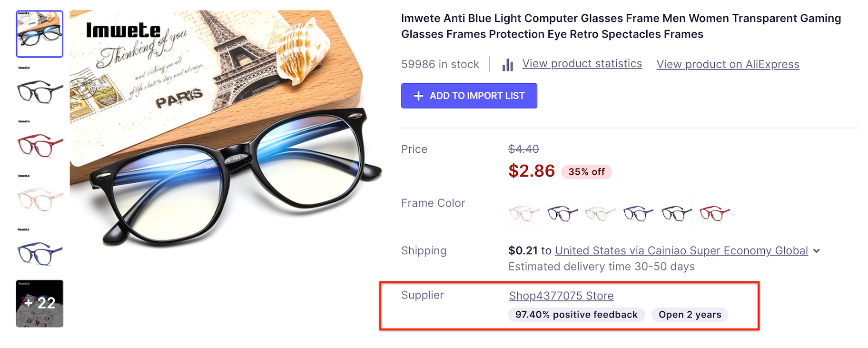
Task: Open the View product statistics link
Action: click(582, 64)
